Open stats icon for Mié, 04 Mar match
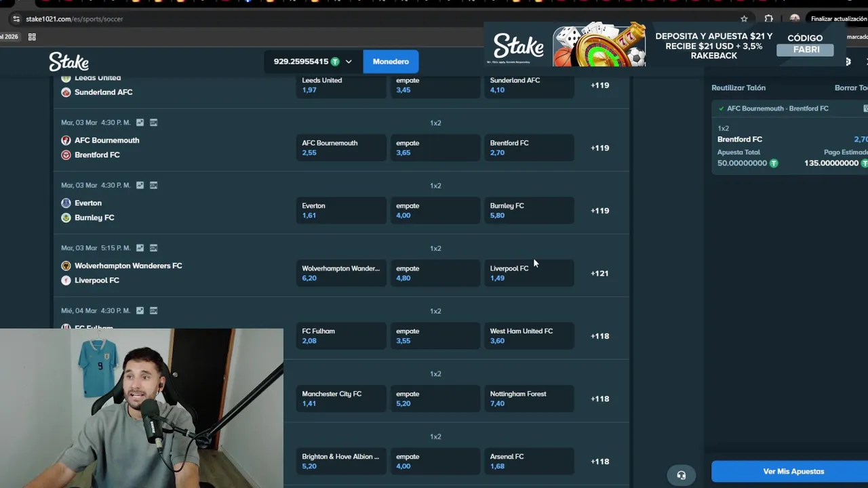 point(140,310)
